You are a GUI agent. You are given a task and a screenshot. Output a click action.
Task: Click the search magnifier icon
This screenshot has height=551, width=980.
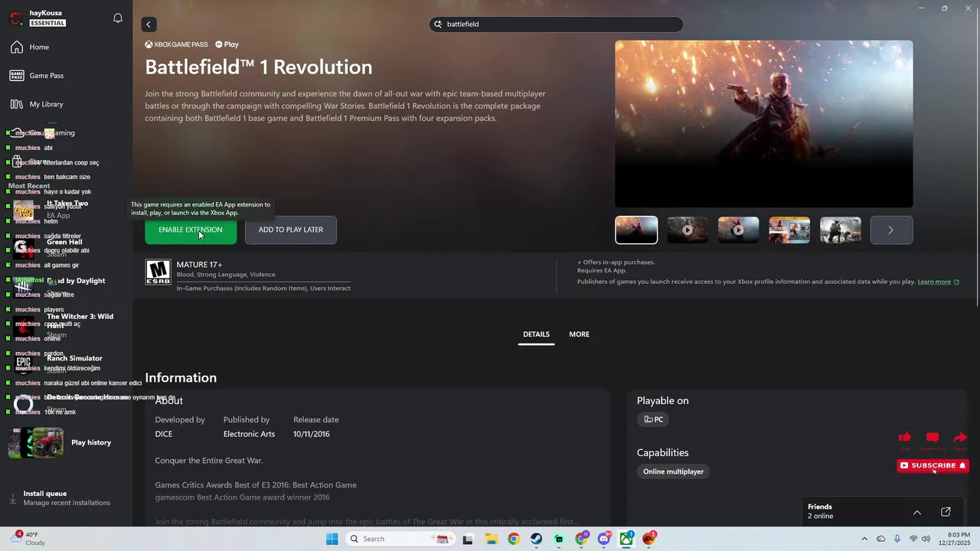click(x=439, y=24)
